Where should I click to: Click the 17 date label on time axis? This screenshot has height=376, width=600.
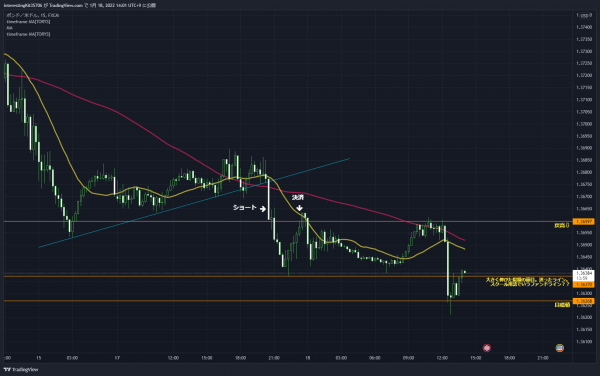pos(117,358)
